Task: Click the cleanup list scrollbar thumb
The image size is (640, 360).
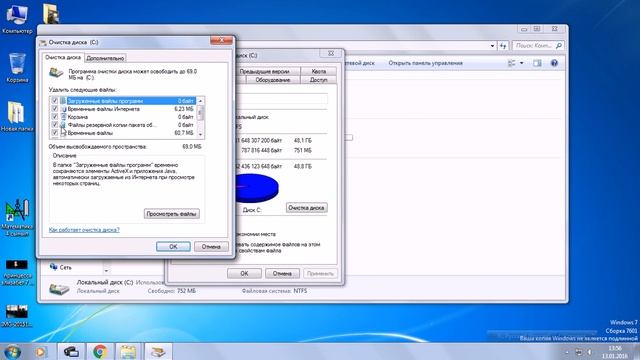Action: [200, 113]
